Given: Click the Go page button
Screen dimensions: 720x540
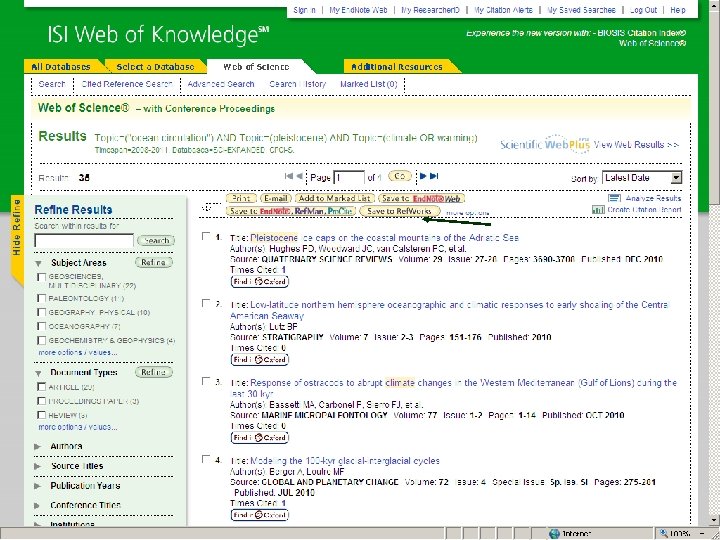Looking at the screenshot, I should [x=400, y=176].
